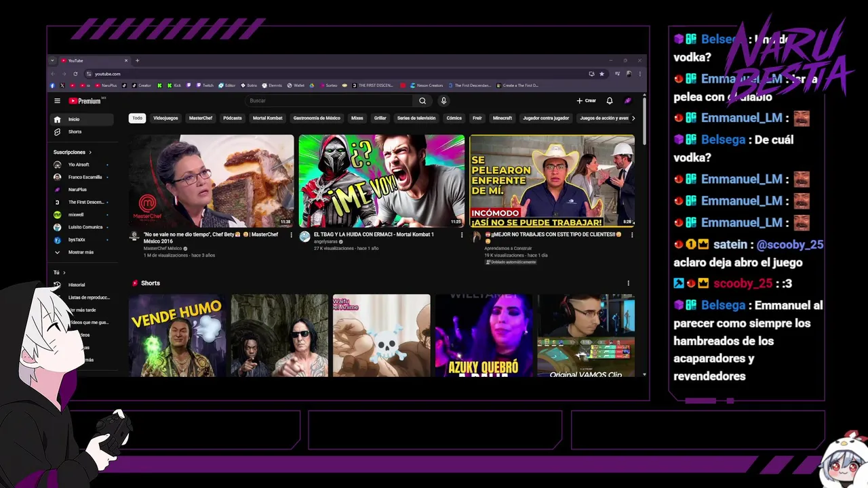The image size is (868, 488).
Task: Open options for the Shorts shelf
Action: [x=628, y=283]
